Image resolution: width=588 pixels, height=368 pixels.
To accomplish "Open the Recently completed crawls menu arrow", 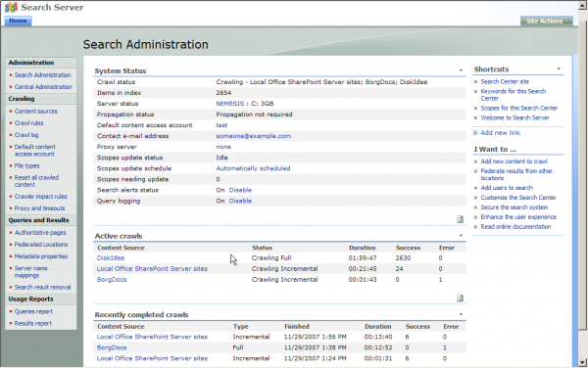I will (461, 314).
